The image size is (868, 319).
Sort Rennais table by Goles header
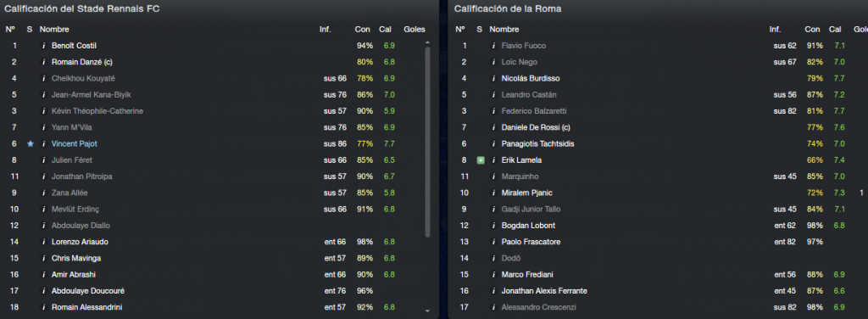415,30
